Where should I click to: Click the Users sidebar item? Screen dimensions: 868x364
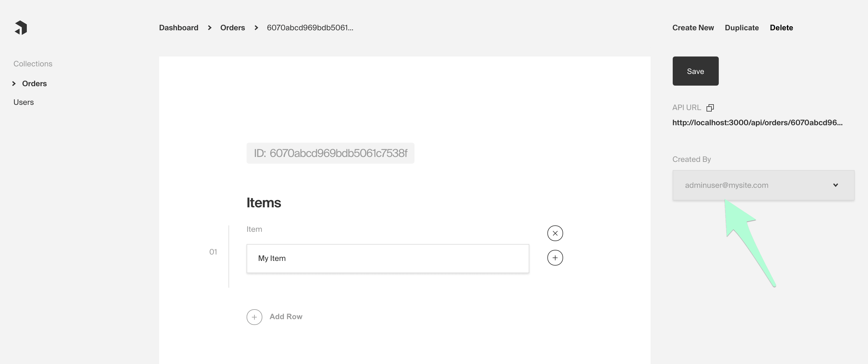(x=23, y=102)
